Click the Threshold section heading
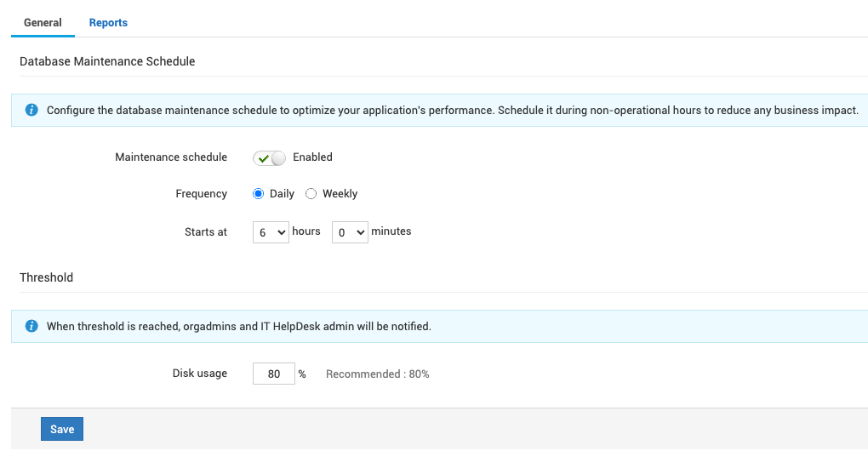868x451 pixels. coord(46,277)
